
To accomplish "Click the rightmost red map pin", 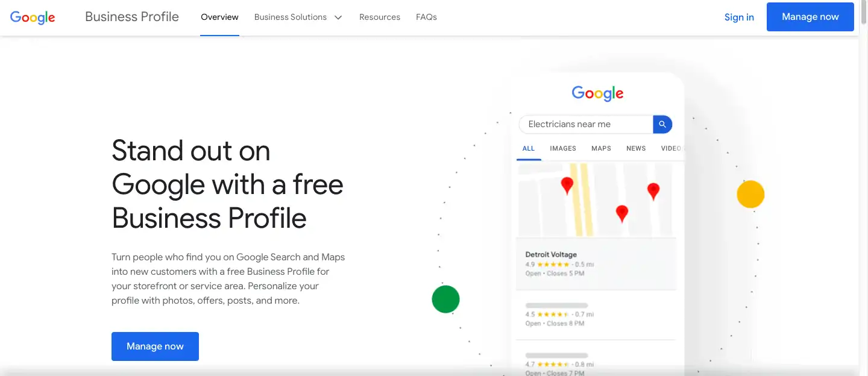I will click(x=653, y=192).
